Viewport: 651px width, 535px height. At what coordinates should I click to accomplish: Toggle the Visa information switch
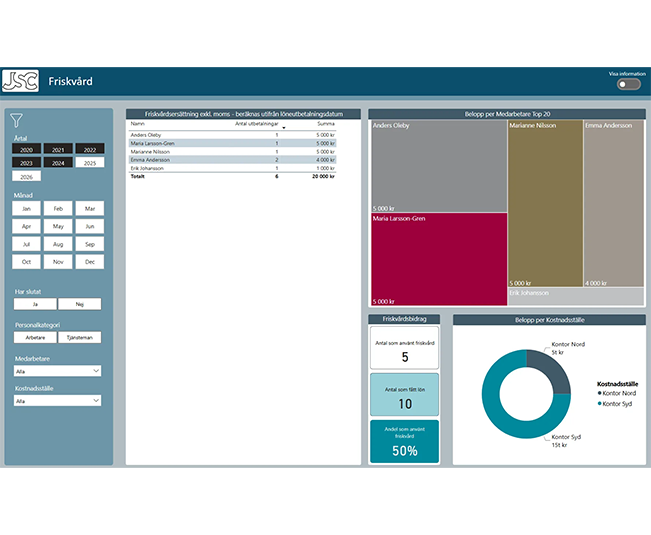(x=629, y=84)
